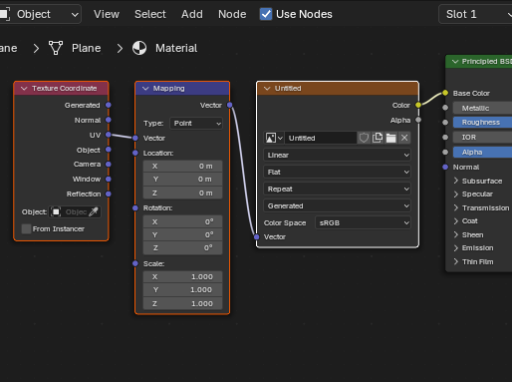Unlink image with the X icon
The image size is (512, 382).
pos(404,138)
